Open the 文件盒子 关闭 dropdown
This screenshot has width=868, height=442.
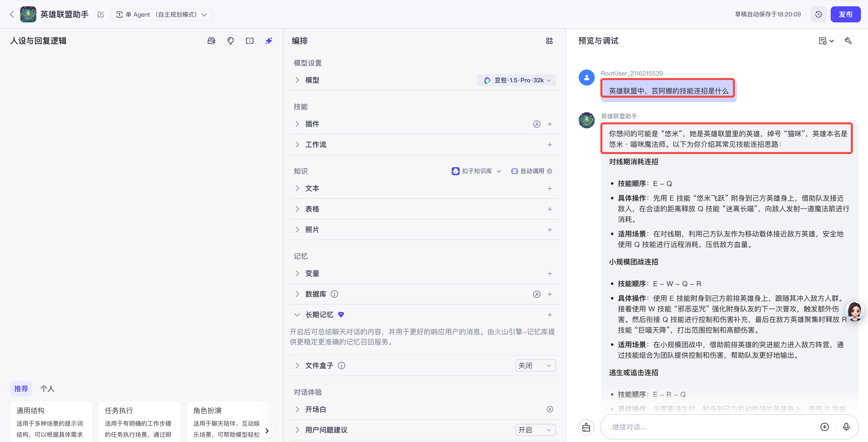535,365
